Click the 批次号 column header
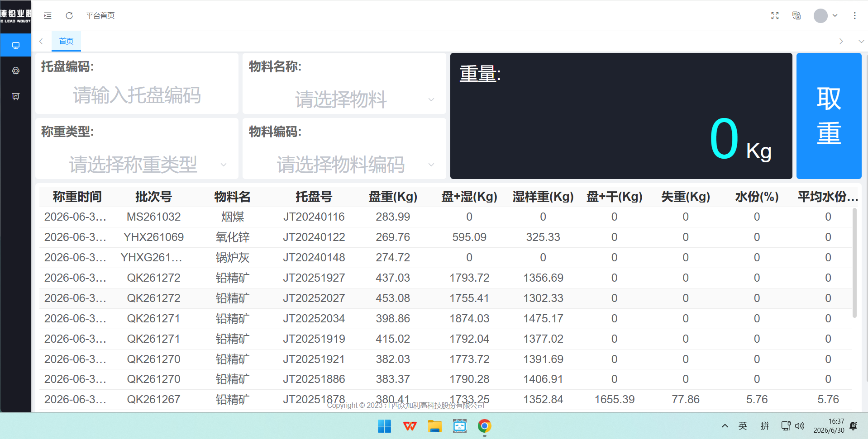 153,197
